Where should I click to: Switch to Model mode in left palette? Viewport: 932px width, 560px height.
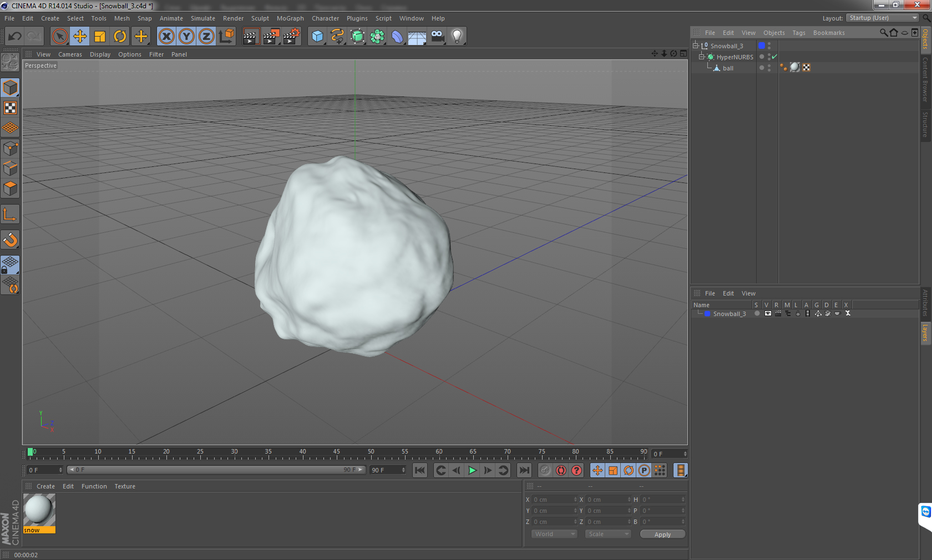click(10, 88)
